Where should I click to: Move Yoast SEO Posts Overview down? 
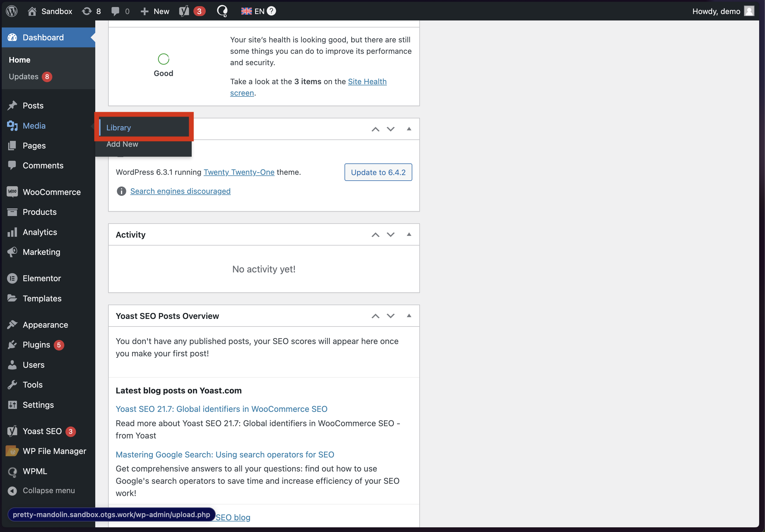pyautogui.click(x=390, y=316)
